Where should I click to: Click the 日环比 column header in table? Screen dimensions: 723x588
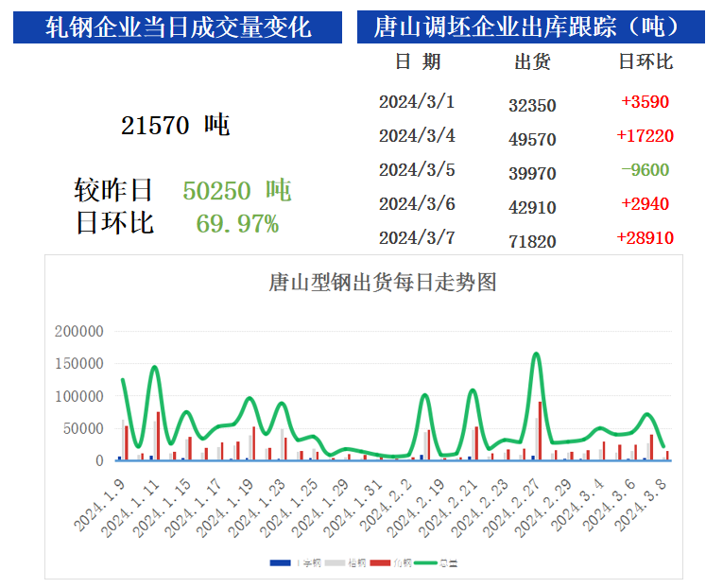pos(646,62)
